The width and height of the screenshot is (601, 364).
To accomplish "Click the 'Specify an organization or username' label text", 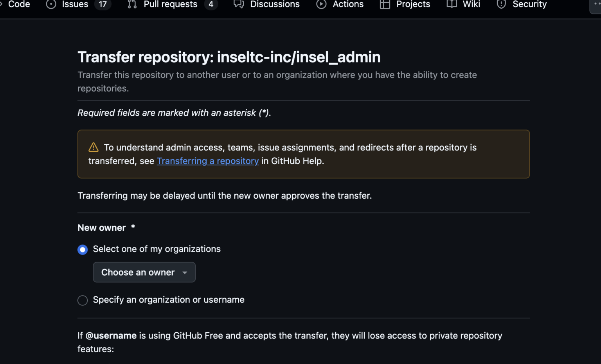I will click(x=169, y=300).
